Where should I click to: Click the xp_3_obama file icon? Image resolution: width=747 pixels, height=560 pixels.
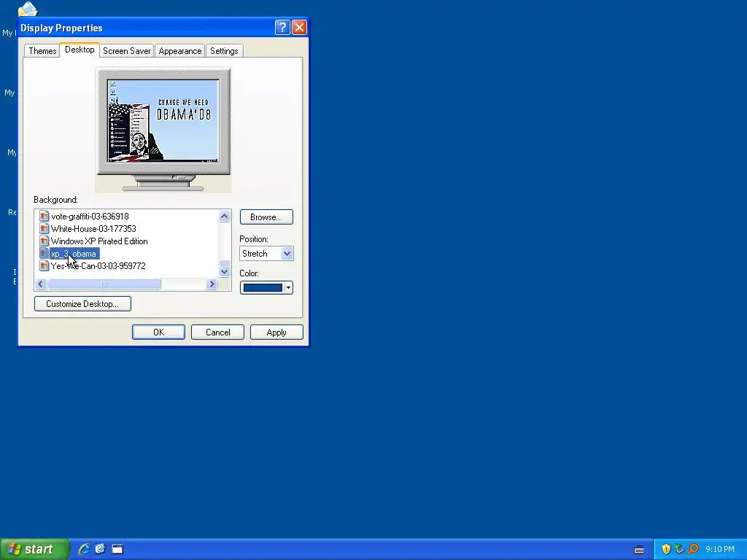(44, 253)
